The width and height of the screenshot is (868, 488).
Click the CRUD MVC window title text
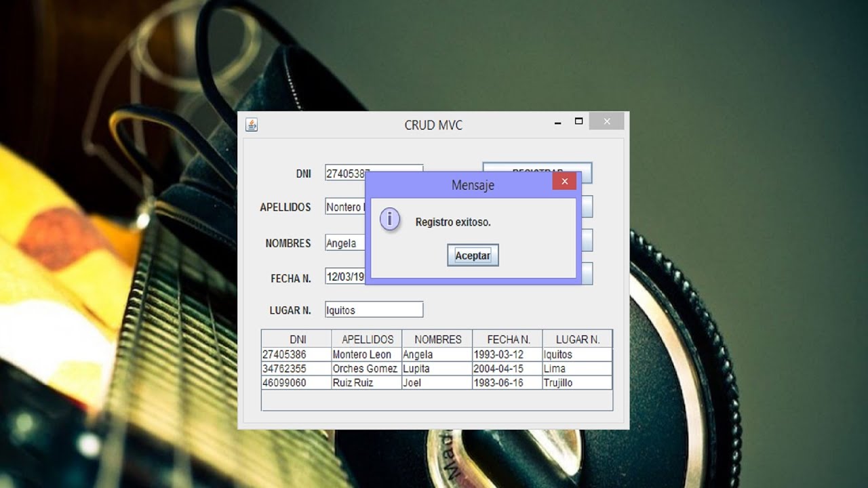433,125
